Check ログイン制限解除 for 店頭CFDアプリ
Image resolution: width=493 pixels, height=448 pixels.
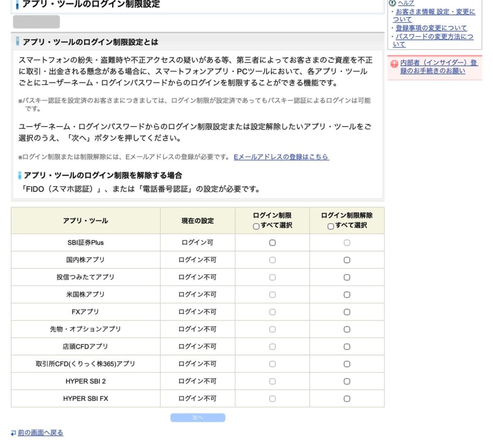click(x=347, y=346)
